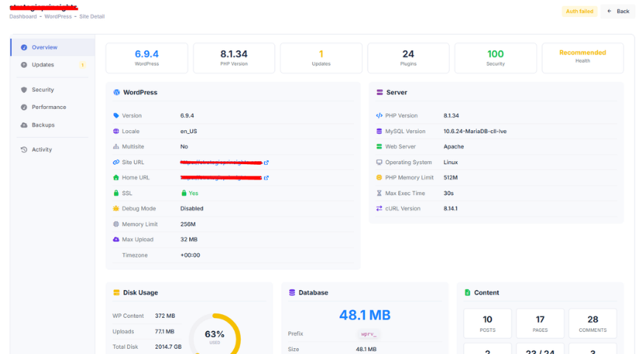
Task: Click the arrows icon beside cURL Version
Action: coord(379,208)
